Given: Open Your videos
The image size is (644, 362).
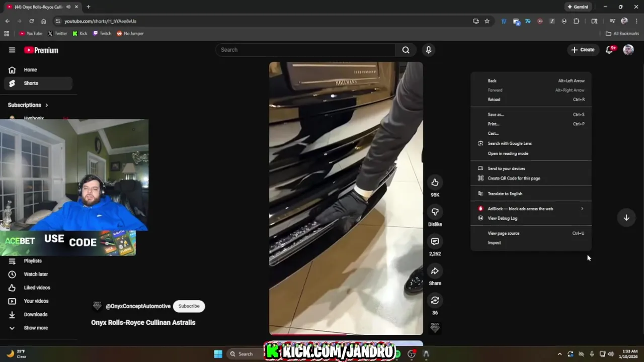Looking at the screenshot, I should 38,301.
